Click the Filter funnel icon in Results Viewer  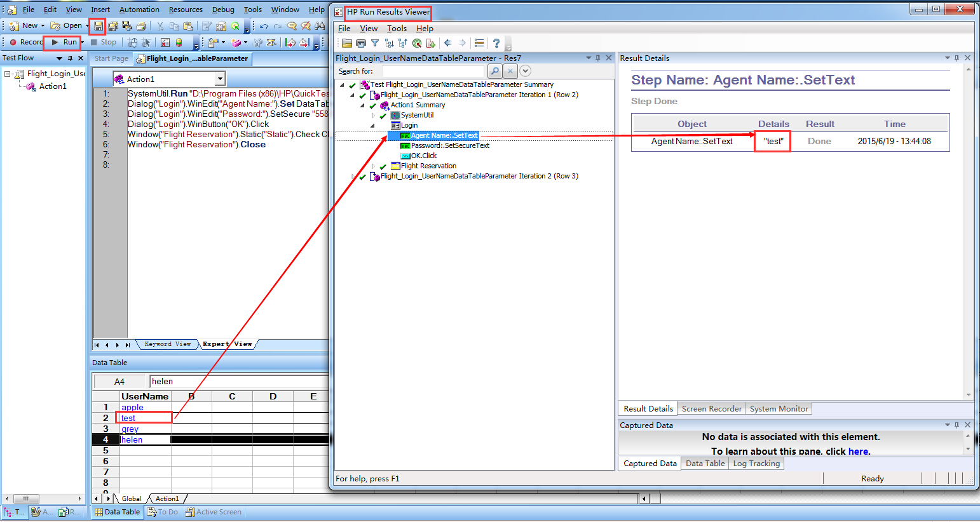pyautogui.click(x=375, y=43)
